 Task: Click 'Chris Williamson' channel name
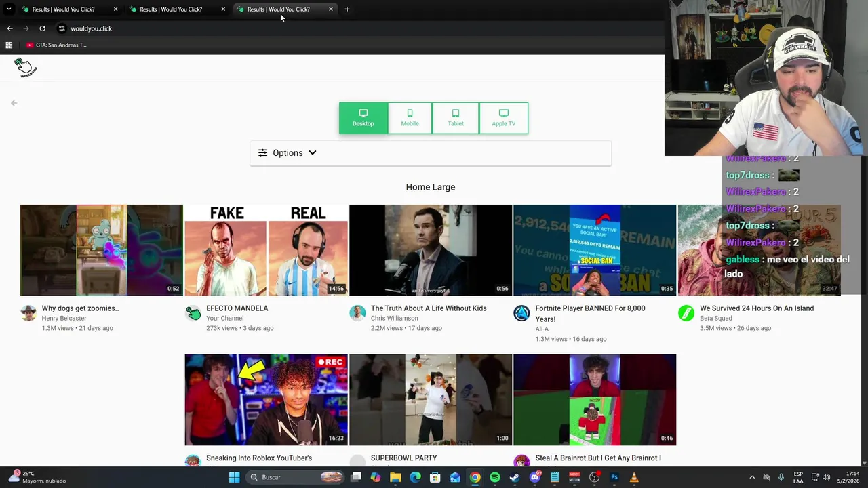(x=395, y=318)
